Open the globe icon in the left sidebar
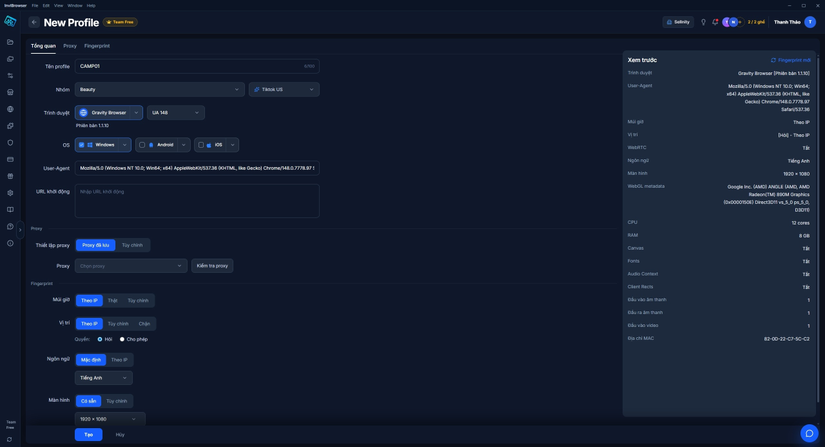Image resolution: width=825 pixels, height=447 pixels. (10, 109)
